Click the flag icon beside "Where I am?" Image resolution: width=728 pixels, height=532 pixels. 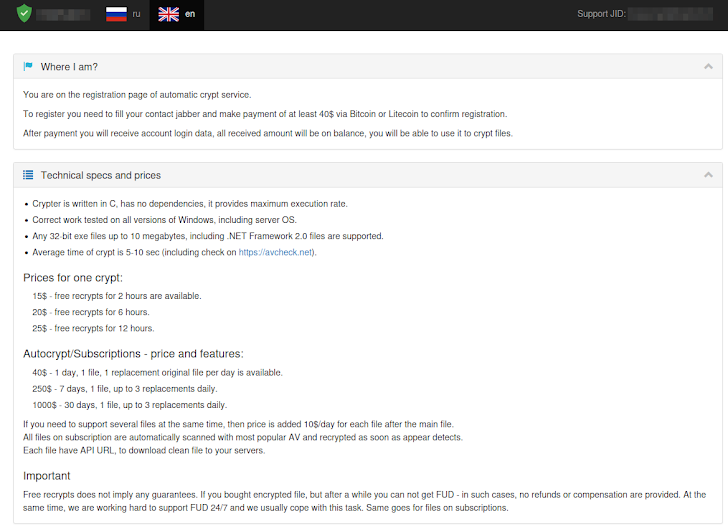point(28,67)
